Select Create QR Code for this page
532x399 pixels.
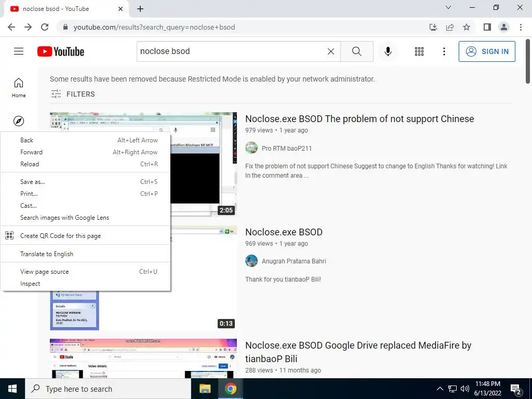tap(86, 235)
